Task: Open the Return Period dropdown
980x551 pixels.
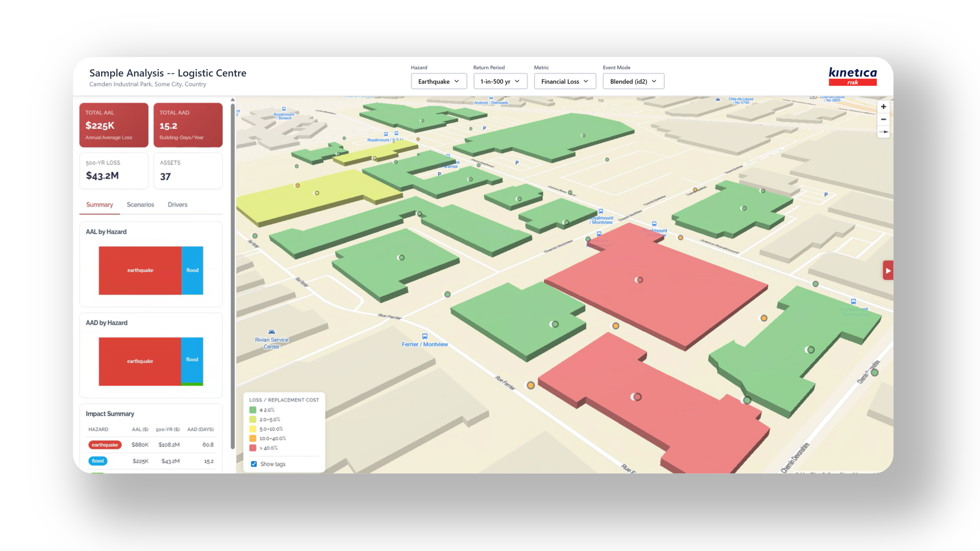Action: [x=500, y=82]
